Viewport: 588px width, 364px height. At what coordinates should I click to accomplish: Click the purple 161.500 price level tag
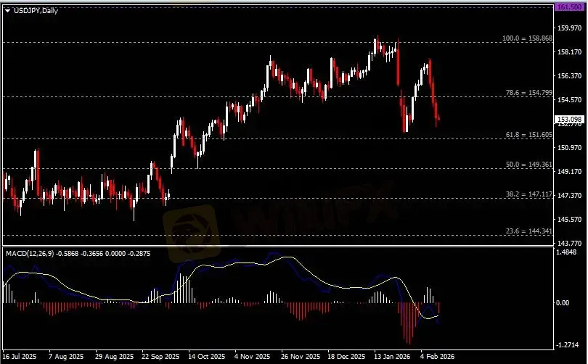pos(569,7)
